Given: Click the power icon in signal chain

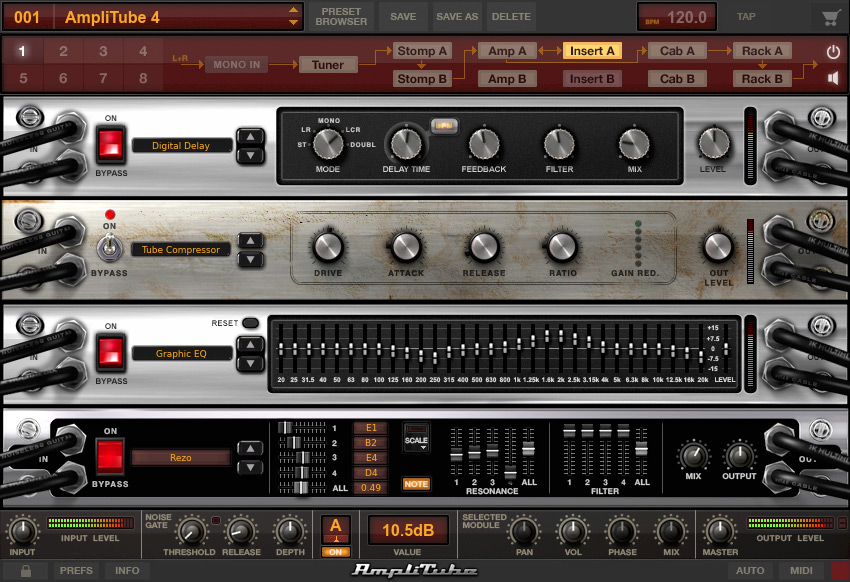Looking at the screenshot, I should (833, 52).
